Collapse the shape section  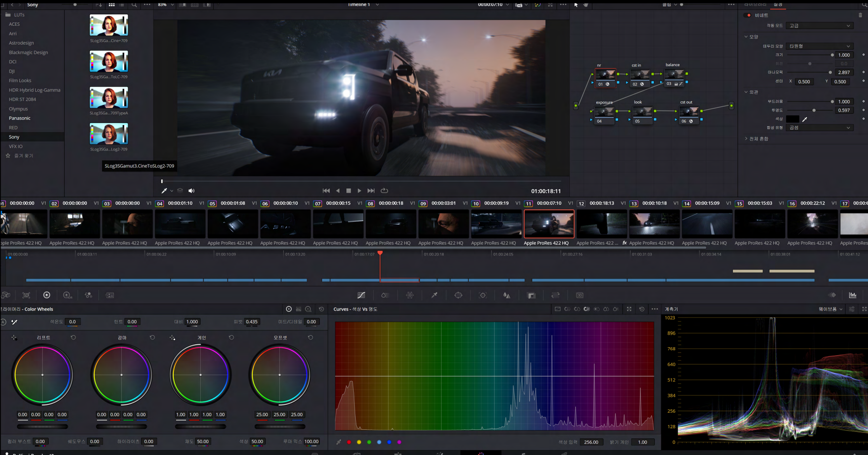click(x=746, y=37)
